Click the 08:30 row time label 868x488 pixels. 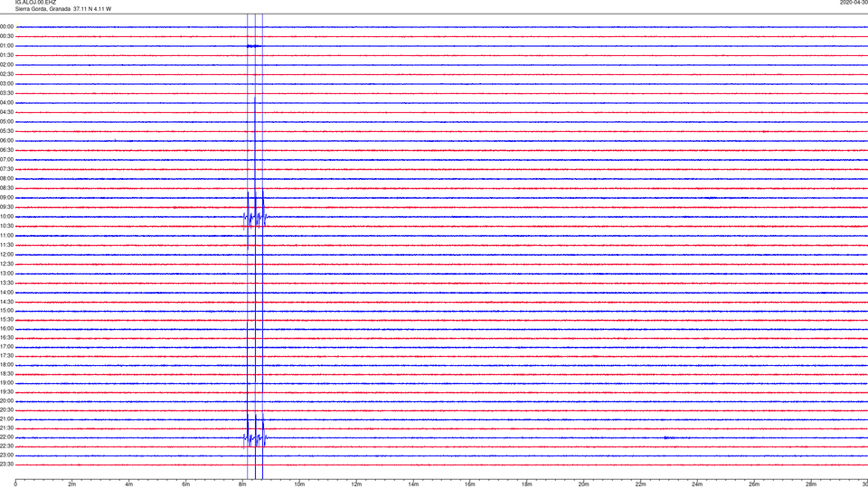(6, 188)
